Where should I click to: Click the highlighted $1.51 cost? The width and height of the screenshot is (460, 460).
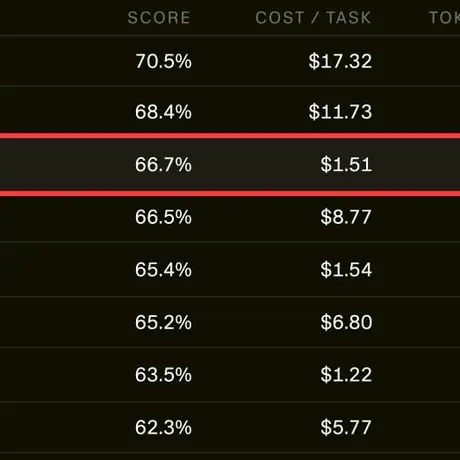pos(346,165)
